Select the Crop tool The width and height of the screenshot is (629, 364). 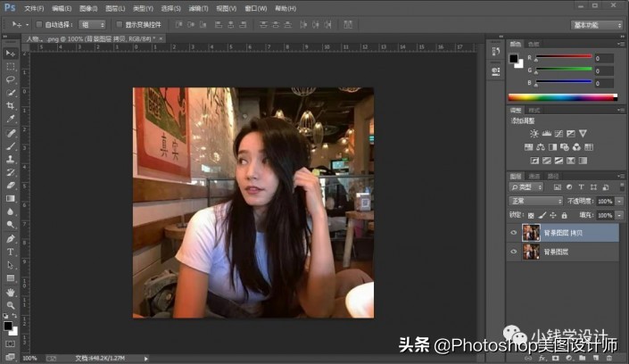(11, 106)
